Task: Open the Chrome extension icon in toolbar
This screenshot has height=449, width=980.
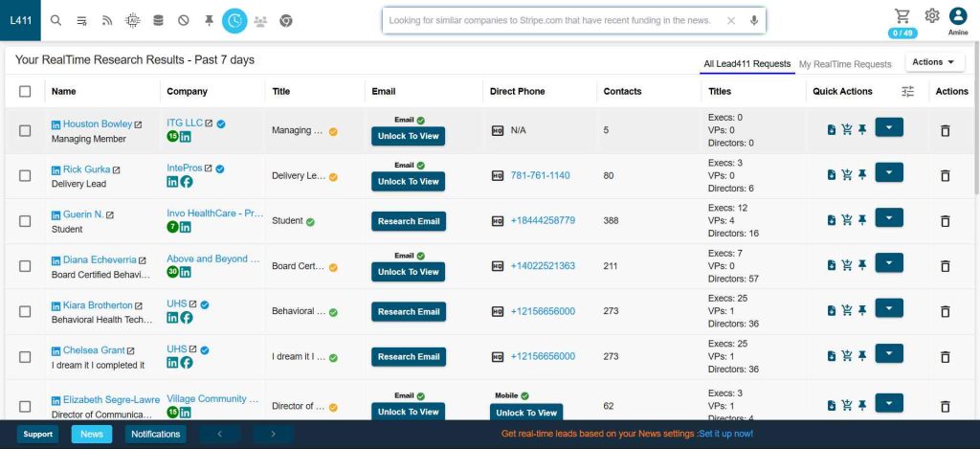Action: point(286,21)
